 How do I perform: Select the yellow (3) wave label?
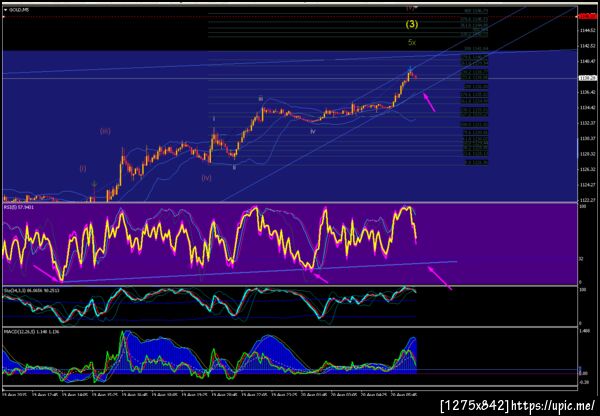(x=412, y=24)
